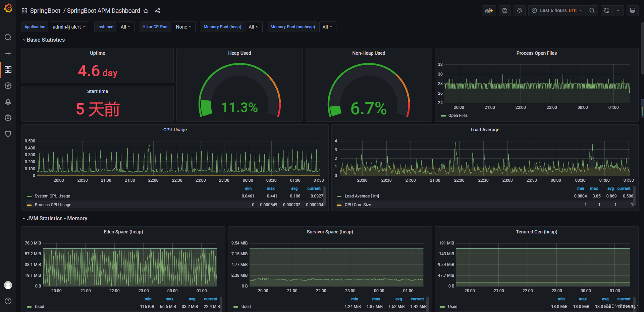Screen dimensions: 644x312
Task: Toggle the CPU Core Size series
Action: [358, 205]
